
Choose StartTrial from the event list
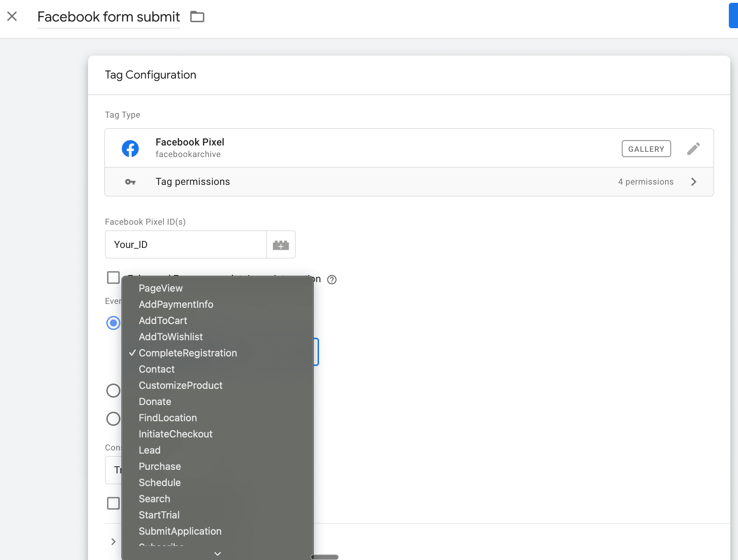click(218, 515)
